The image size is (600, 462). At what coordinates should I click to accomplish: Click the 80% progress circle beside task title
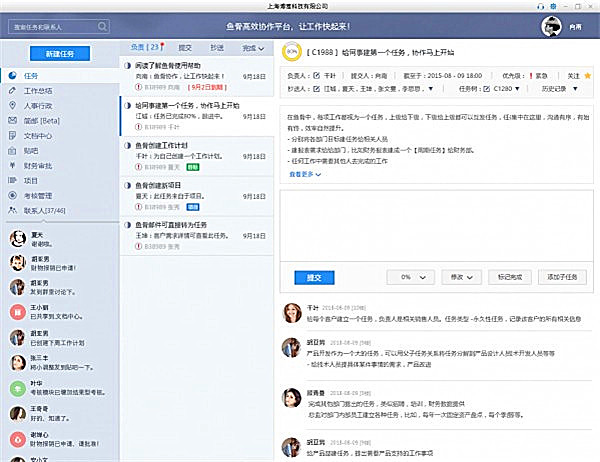point(291,50)
